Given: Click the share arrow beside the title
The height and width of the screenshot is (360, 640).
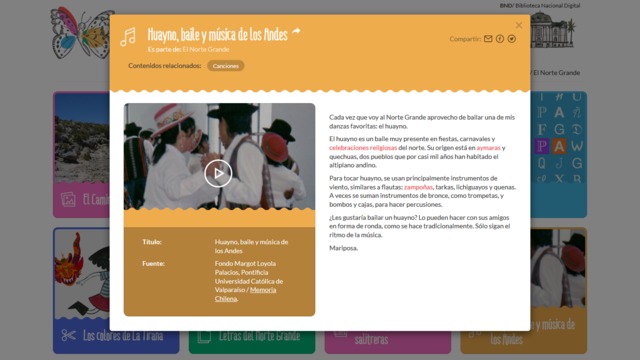Looking at the screenshot, I should tap(296, 31).
